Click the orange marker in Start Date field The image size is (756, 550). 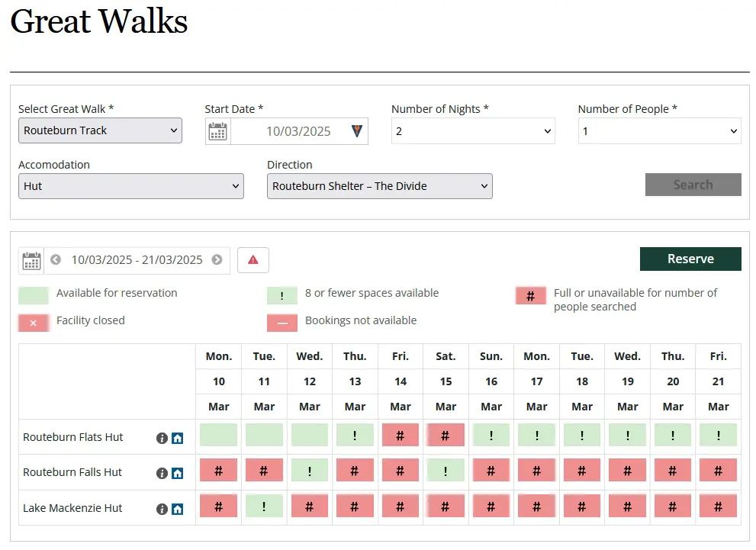[x=356, y=130]
